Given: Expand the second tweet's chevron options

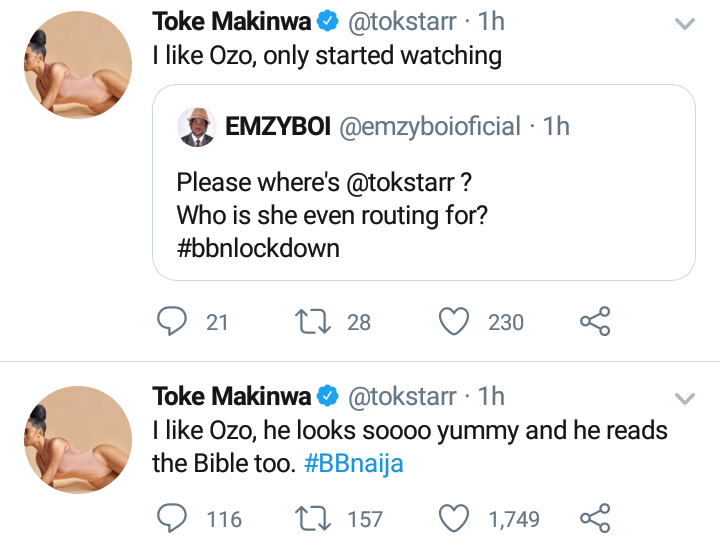Looking at the screenshot, I should click(685, 398).
